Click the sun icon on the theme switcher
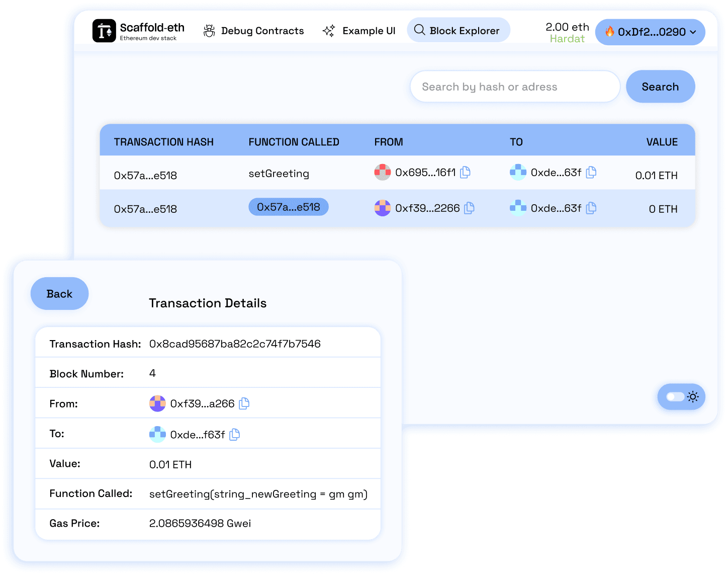 tap(693, 397)
